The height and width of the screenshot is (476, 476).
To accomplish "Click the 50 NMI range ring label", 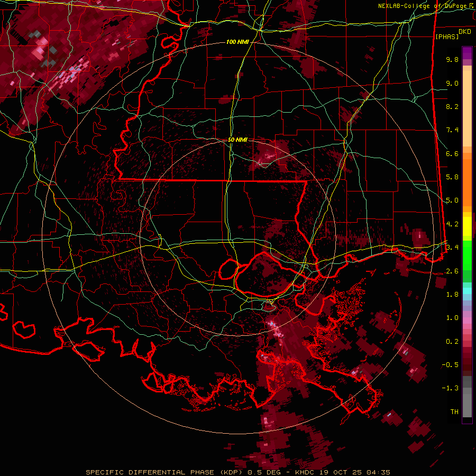I will pyautogui.click(x=237, y=140).
